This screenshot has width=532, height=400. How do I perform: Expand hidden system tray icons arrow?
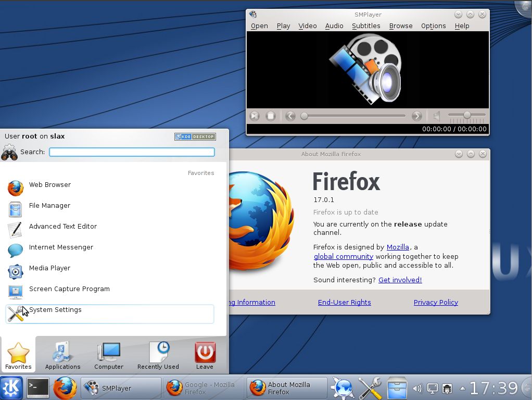click(x=462, y=388)
